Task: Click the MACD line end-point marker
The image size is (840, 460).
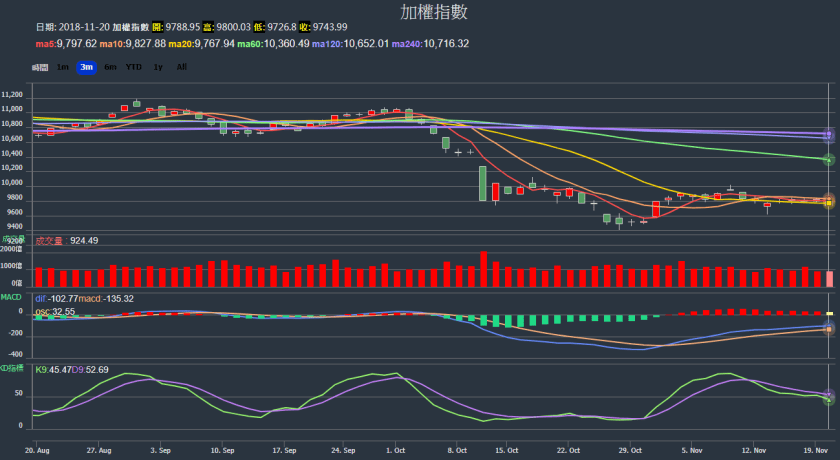Action: [x=829, y=328]
